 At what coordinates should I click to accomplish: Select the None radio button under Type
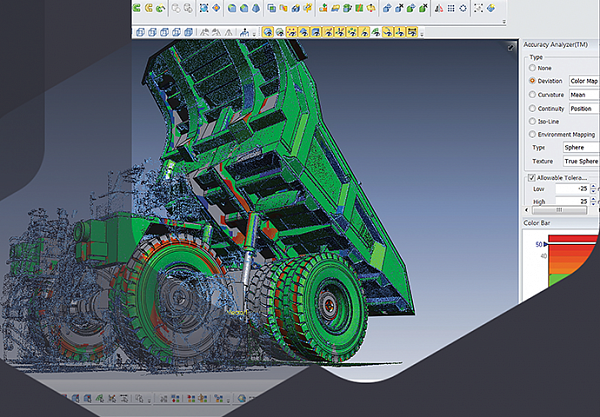click(532, 68)
